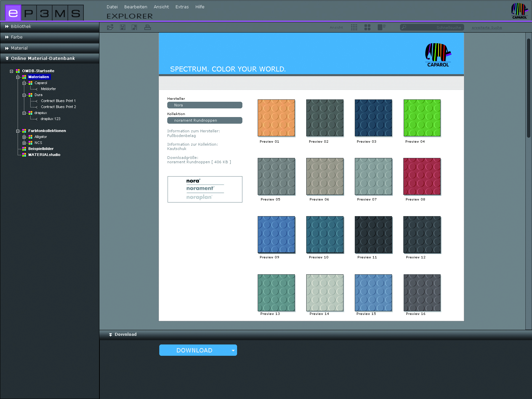This screenshot has height=399, width=532.
Task: Switch to large tiles view icon
Action: pos(367,27)
